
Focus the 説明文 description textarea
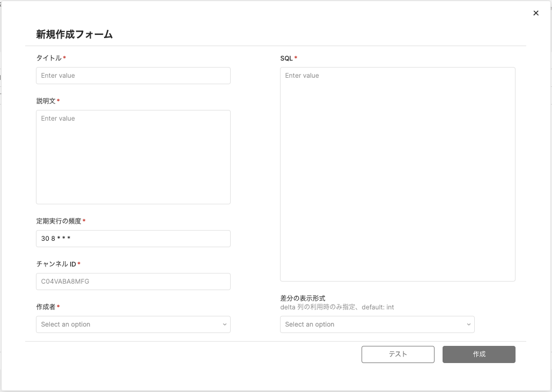(133, 156)
